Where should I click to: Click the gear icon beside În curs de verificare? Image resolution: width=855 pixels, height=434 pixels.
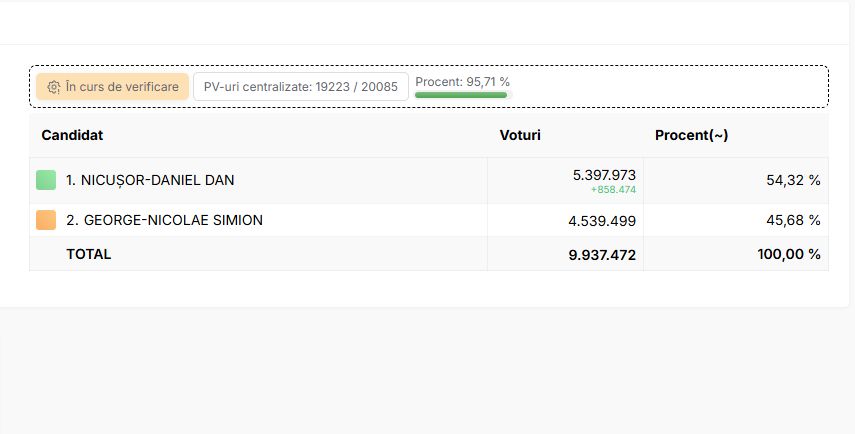tap(53, 87)
